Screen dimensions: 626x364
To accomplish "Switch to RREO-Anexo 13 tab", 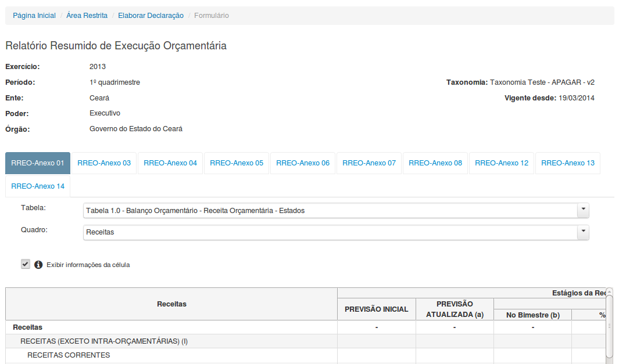I will click(x=568, y=163).
